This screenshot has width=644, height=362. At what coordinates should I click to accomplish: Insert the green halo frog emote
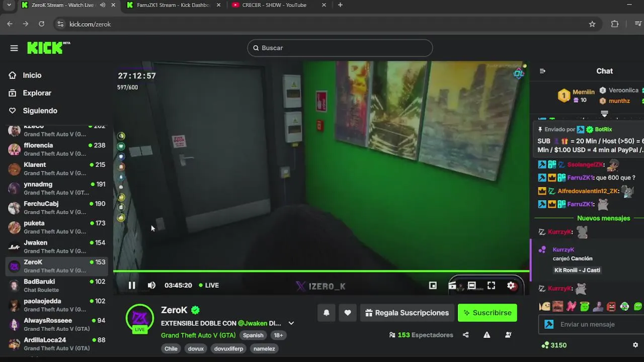584,306
